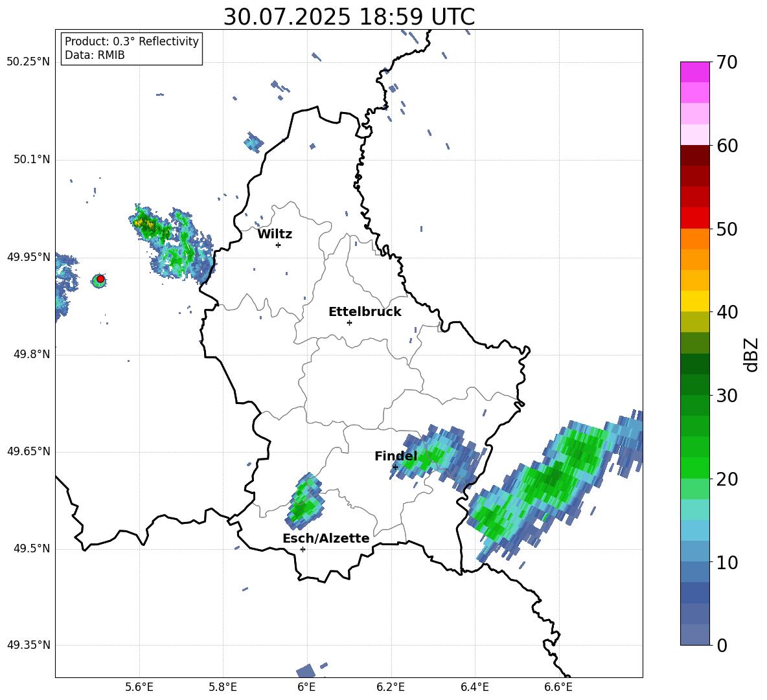Pick the magenta swatch atop the colorbar

click(694, 72)
